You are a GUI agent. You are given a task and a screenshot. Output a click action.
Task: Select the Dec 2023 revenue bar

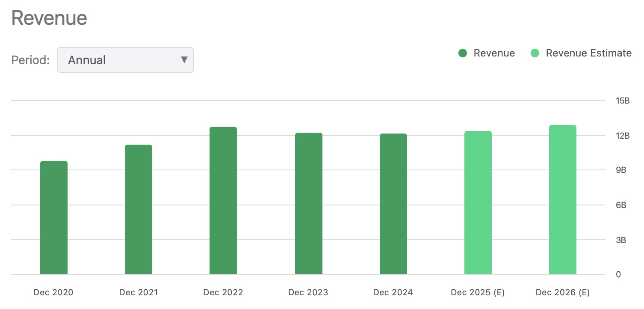(x=308, y=203)
